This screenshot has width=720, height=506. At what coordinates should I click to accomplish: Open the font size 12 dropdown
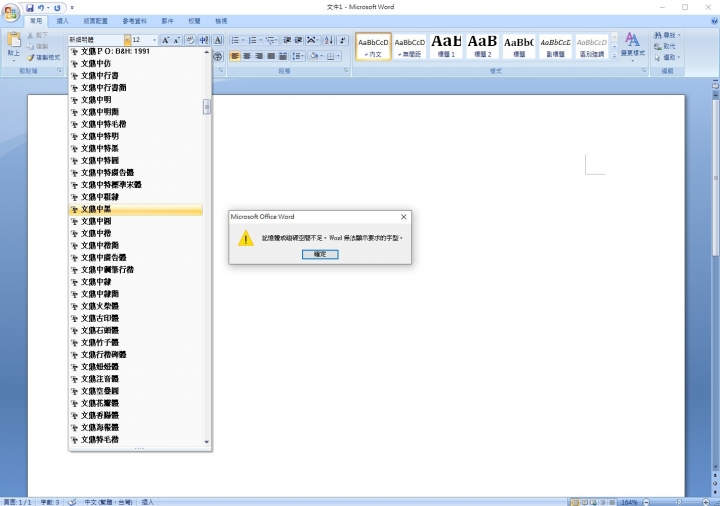154,40
